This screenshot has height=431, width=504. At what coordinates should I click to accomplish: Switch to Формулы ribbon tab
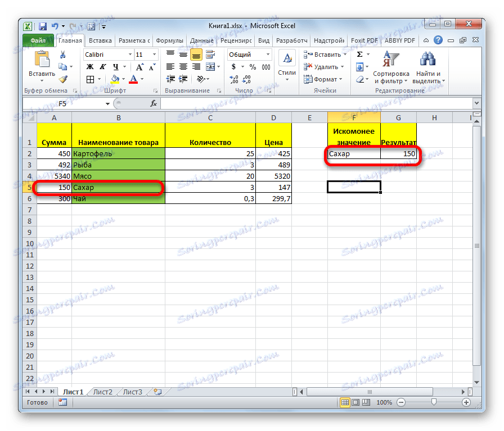169,40
